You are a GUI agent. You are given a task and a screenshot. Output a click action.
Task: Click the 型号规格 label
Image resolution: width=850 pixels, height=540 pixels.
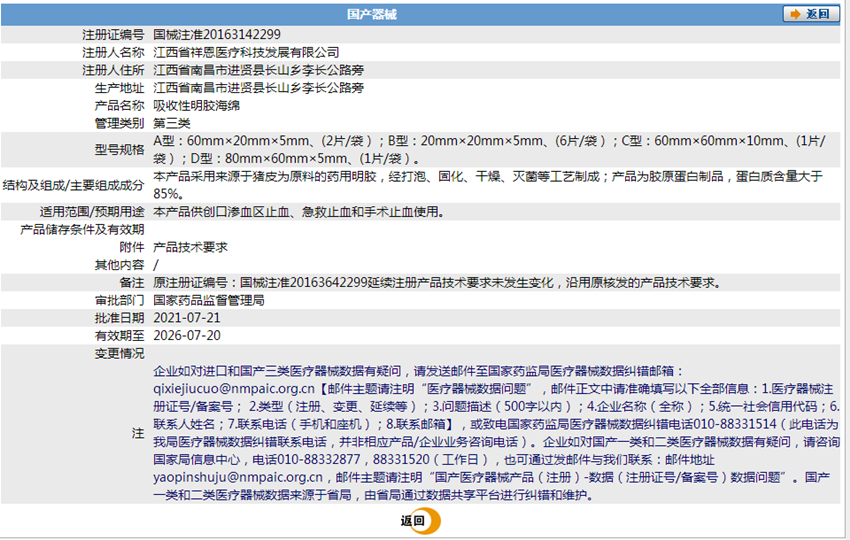[x=119, y=150]
